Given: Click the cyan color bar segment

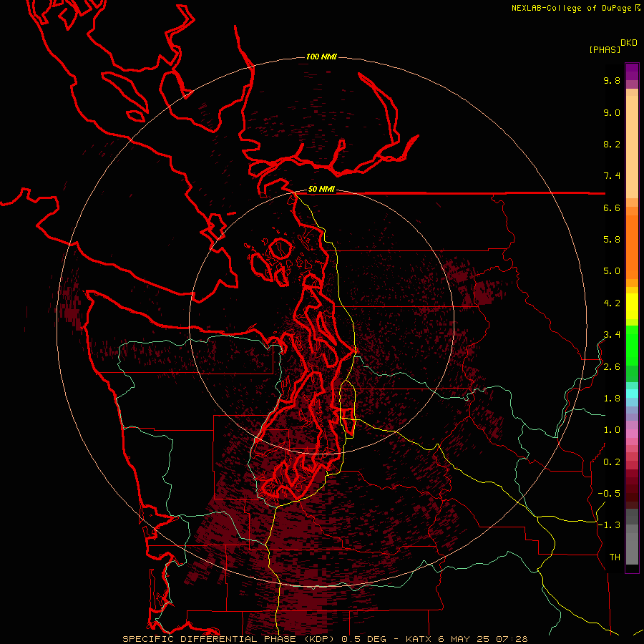Looking at the screenshot, I should [x=632, y=394].
